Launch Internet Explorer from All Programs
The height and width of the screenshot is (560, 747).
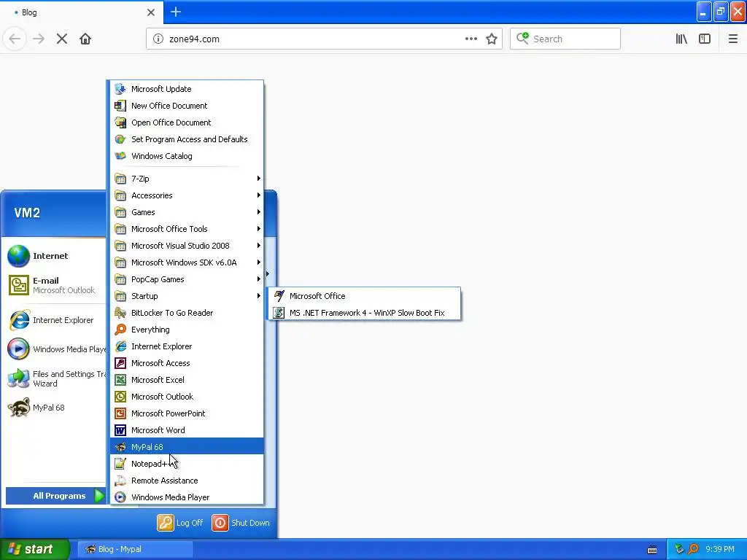[x=187, y=346]
